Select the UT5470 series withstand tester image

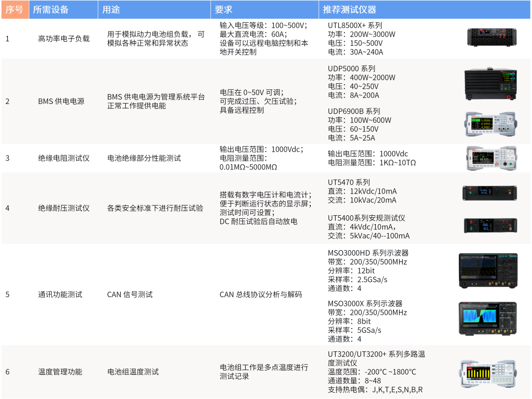[x=490, y=193]
